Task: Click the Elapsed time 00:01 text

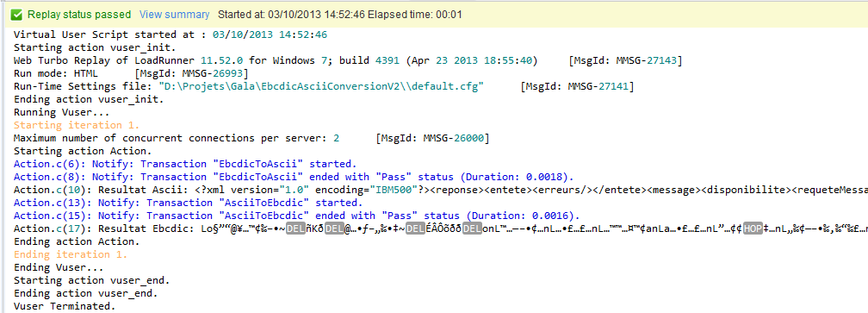Action: pos(415,15)
